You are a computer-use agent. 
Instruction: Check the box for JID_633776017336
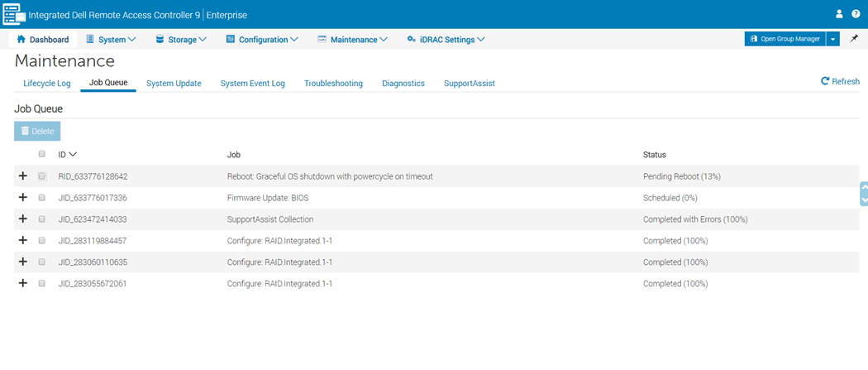[41, 197]
